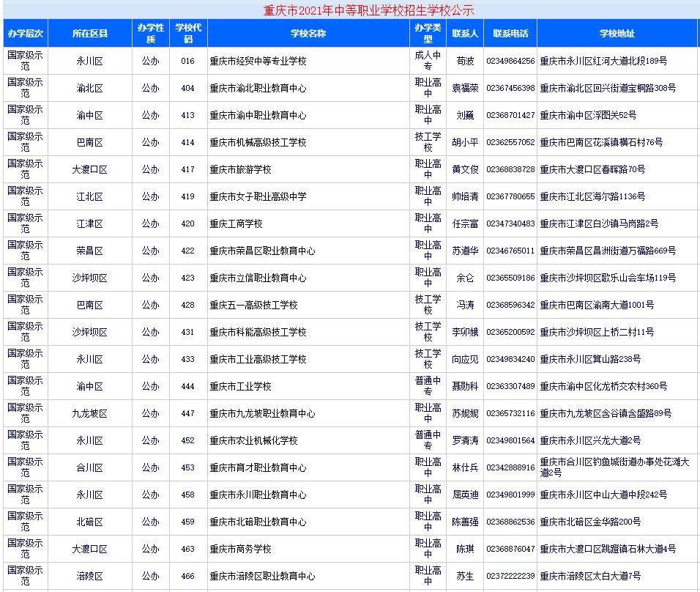700x592 pixels.
Task: Click contact name 苟波
Action: point(465,61)
